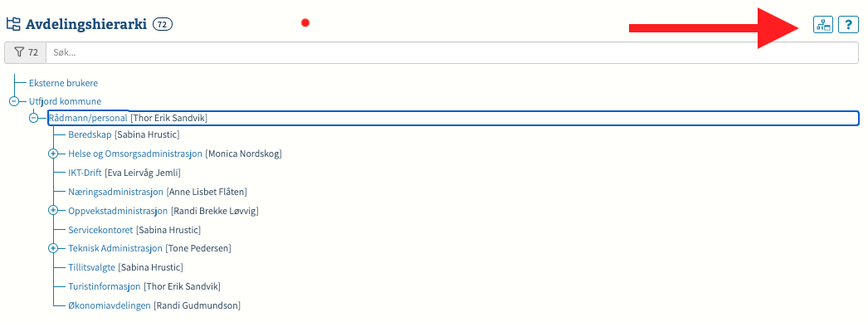This screenshot has height=322, width=868.
Task: Click the Utfjord kommune link
Action: 66,101
